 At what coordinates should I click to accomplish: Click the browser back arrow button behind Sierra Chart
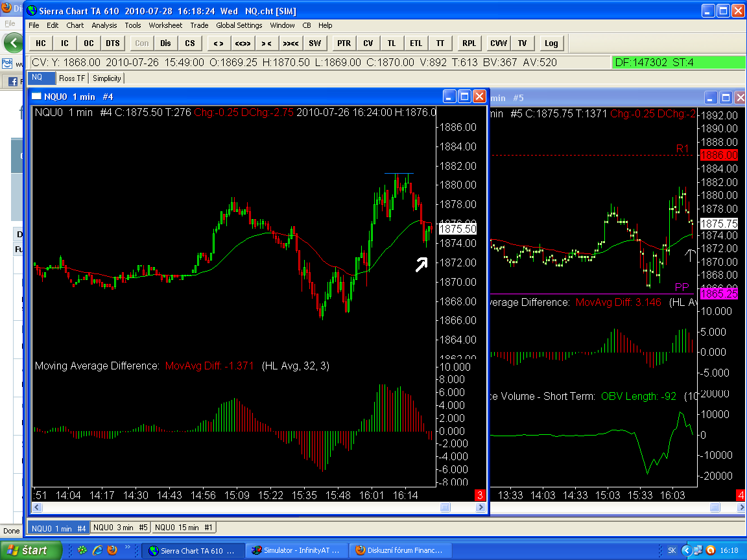(13, 43)
